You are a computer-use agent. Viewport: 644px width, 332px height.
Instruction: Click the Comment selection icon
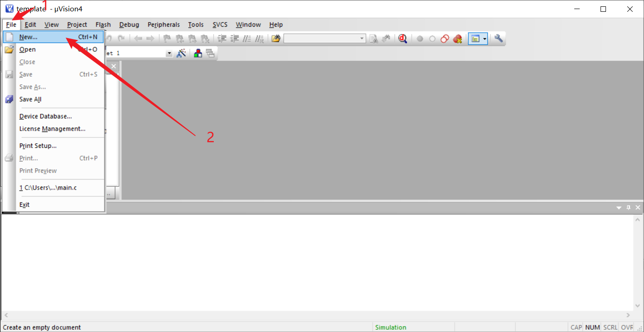[x=247, y=39]
